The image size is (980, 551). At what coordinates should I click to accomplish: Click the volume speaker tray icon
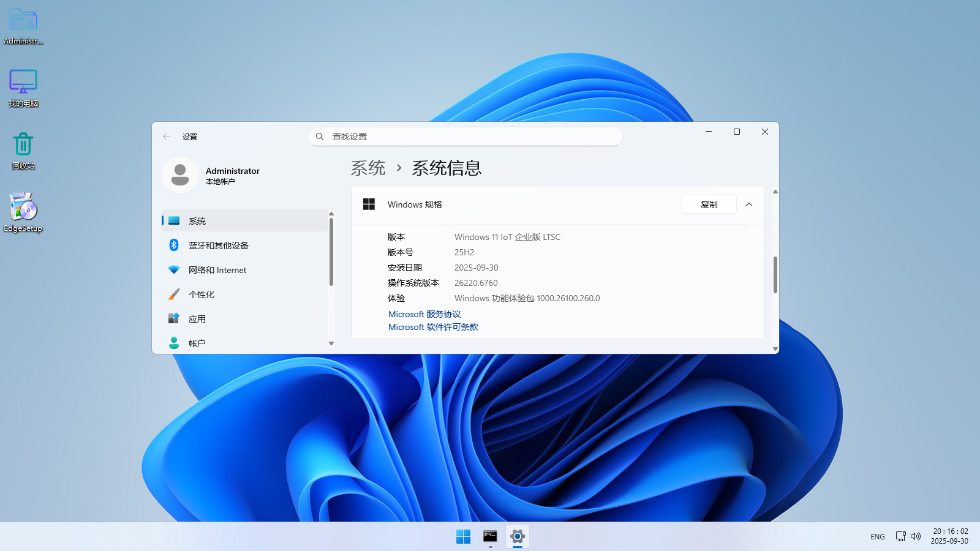916,536
